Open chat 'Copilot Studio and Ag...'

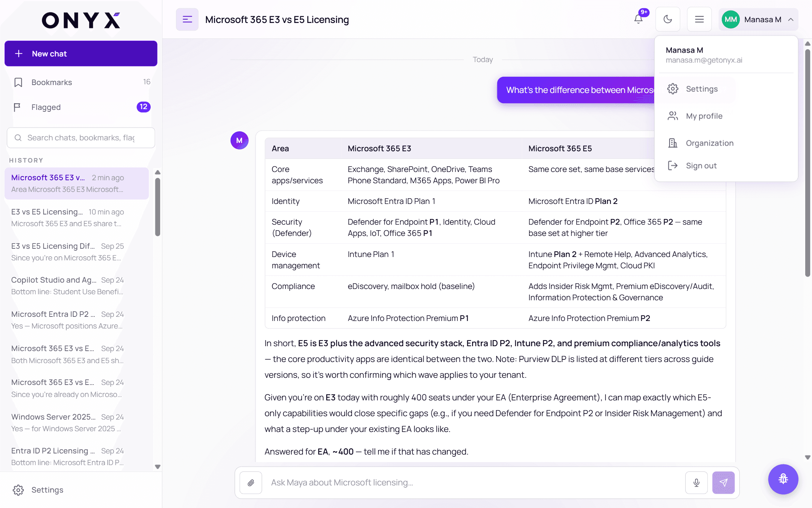[x=77, y=286]
